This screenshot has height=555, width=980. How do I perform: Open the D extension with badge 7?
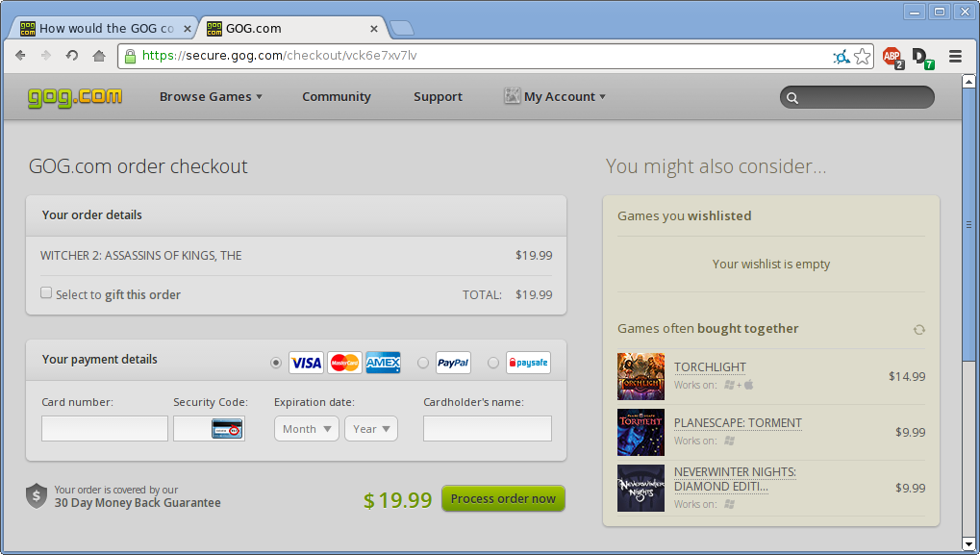coord(922,57)
